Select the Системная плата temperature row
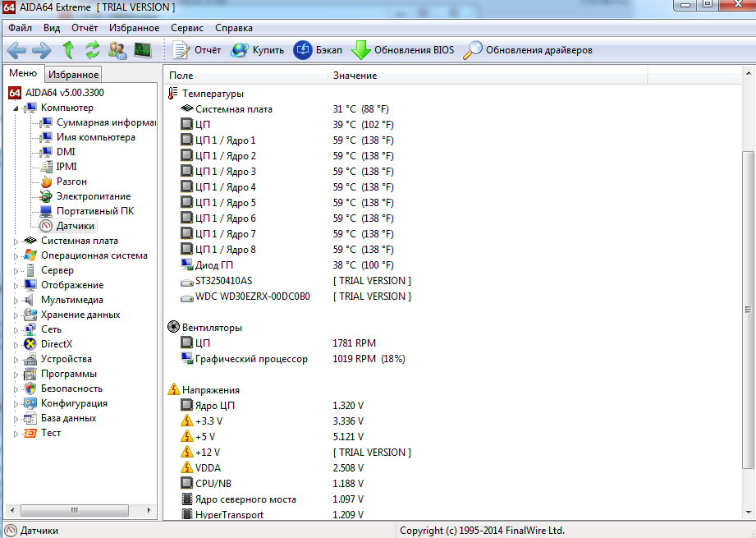The width and height of the screenshot is (756, 538). pyautogui.click(x=452, y=109)
